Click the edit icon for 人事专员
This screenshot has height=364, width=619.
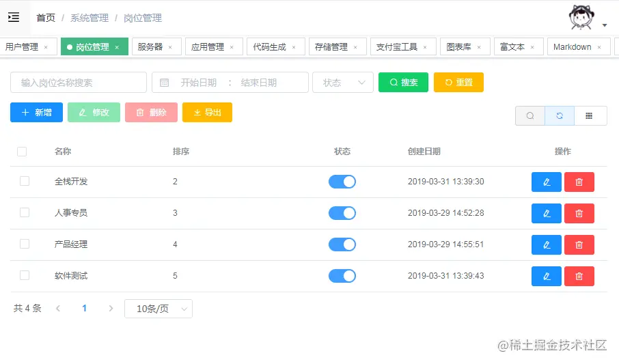tap(547, 213)
